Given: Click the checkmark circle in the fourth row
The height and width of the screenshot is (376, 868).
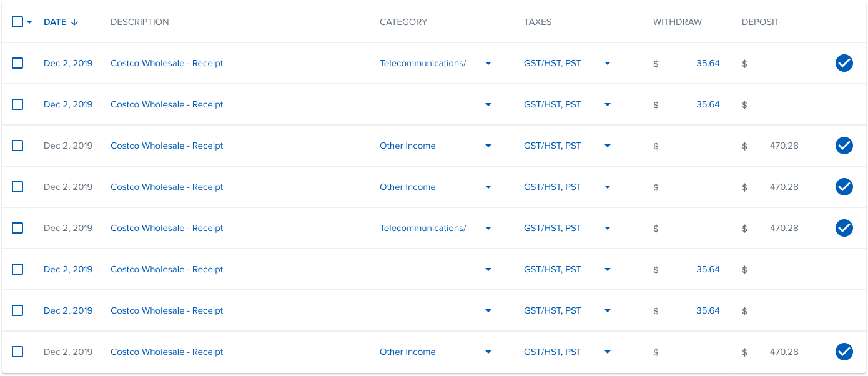Looking at the screenshot, I should (x=844, y=187).
